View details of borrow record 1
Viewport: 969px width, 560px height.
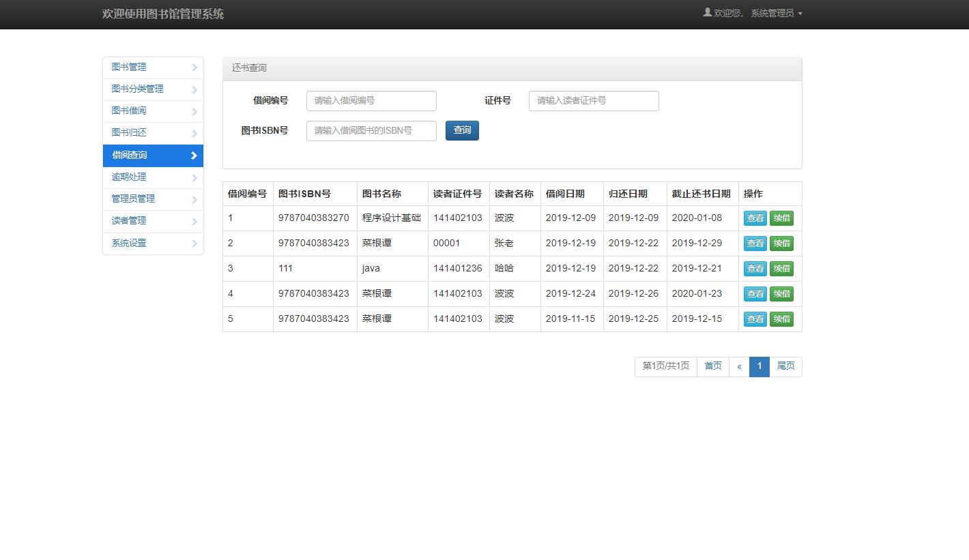[755, 218]
